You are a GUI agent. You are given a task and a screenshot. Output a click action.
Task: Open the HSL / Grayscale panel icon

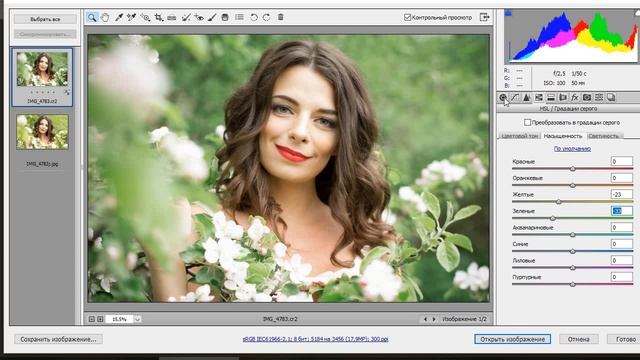pyautogui.click(x=539, y=97)
